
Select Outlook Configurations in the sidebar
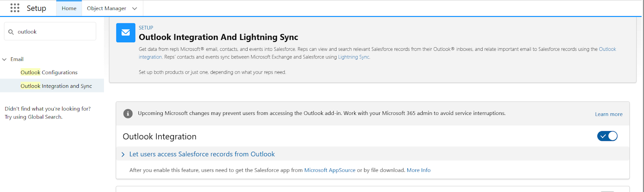coord(49,73)
